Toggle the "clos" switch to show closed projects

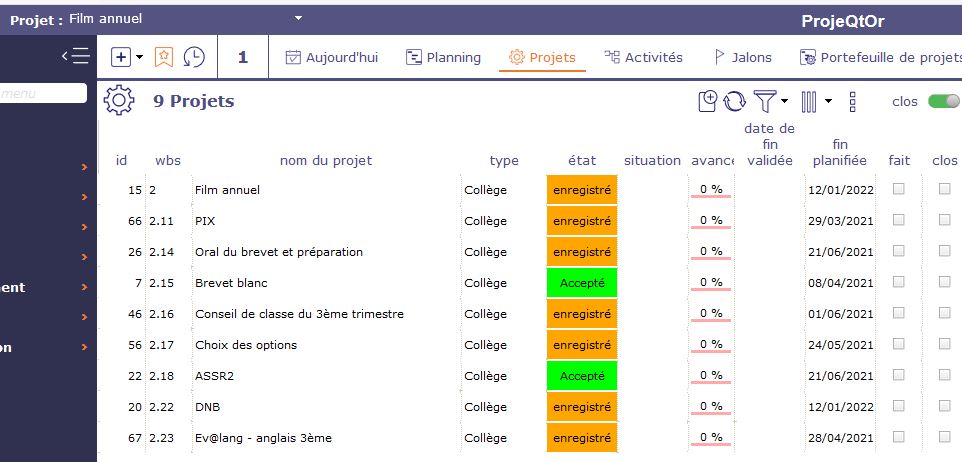tap(943, 101)
